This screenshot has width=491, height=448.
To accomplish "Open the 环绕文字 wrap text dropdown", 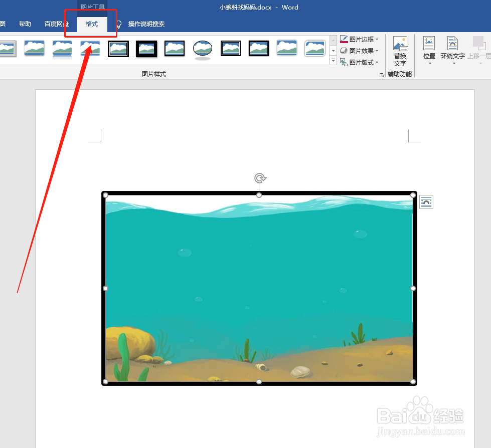I will [453, 50].
